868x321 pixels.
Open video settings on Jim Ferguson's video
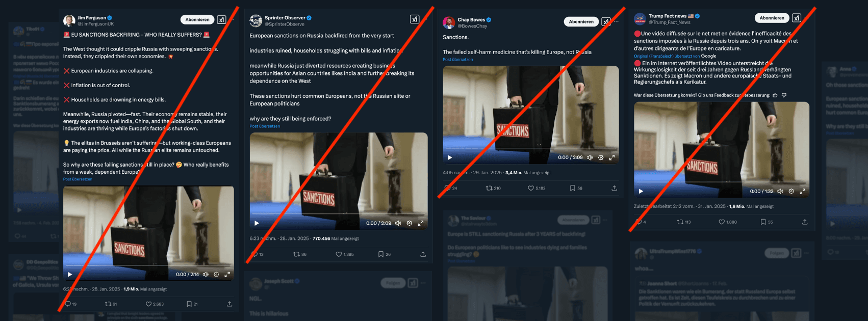[216, 274]
